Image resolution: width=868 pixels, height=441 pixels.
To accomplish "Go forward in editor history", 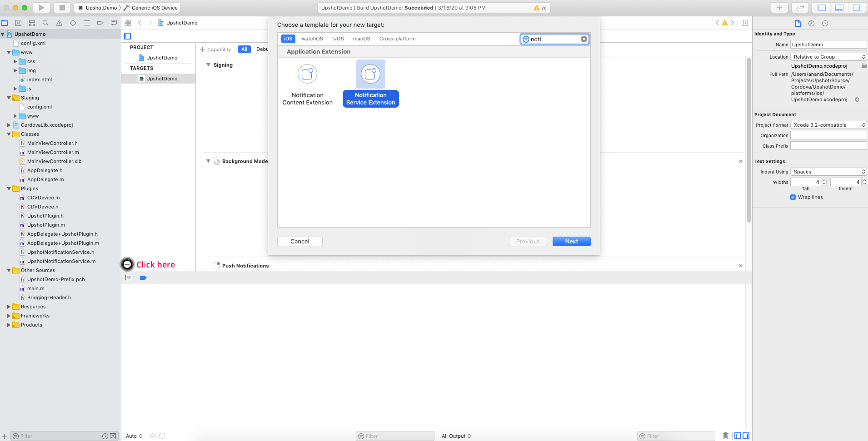I will pos(150,23).
